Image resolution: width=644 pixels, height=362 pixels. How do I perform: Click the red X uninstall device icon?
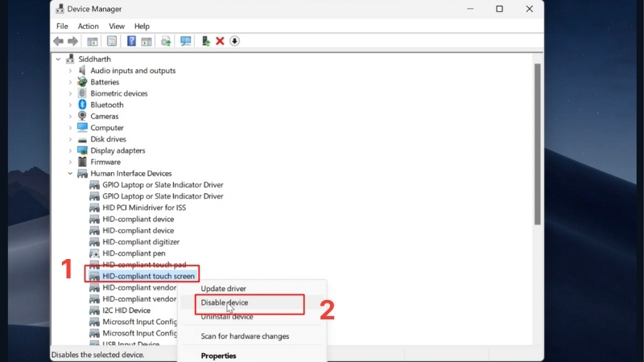point(220,41)
